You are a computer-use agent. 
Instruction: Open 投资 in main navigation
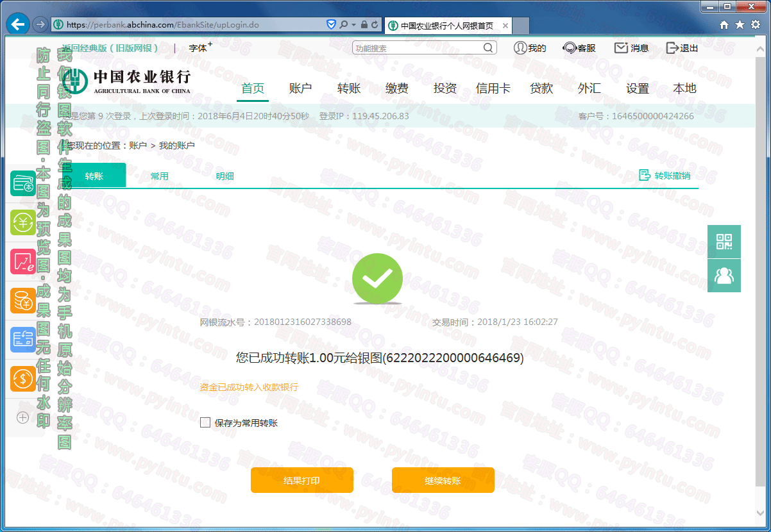tap(445, 89)
